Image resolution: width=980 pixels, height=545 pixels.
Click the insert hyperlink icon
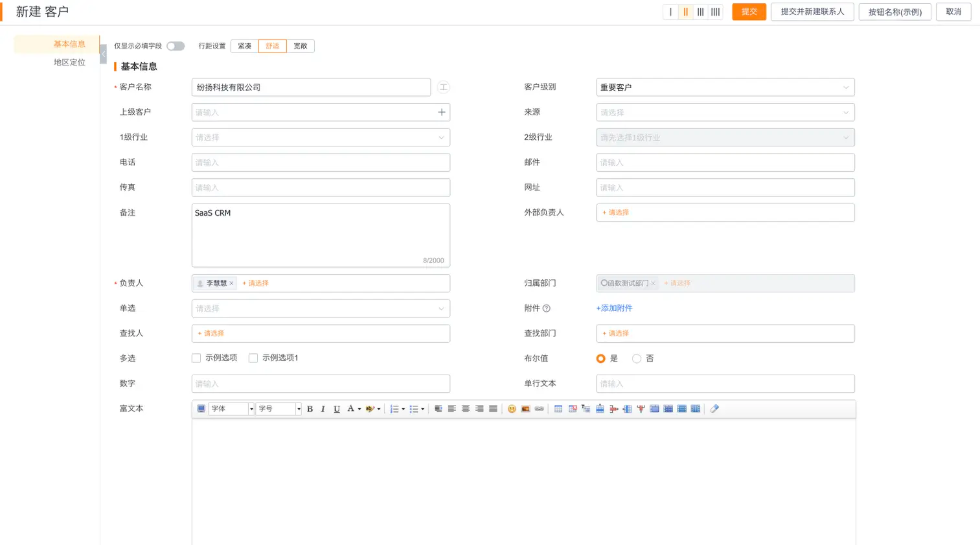(539, 409)
